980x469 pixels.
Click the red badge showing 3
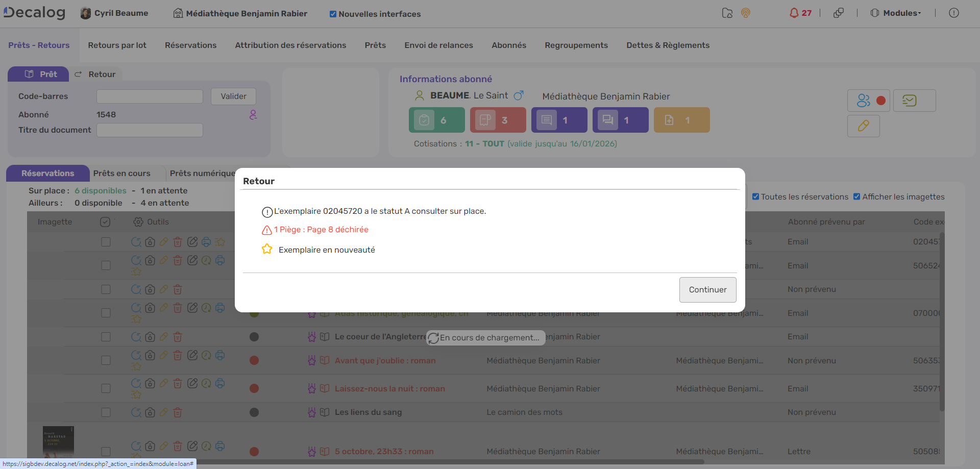coord(498,120)
